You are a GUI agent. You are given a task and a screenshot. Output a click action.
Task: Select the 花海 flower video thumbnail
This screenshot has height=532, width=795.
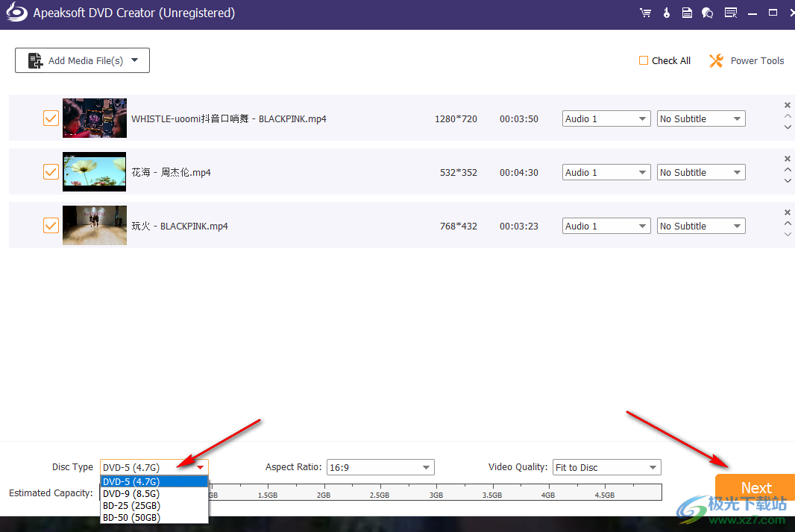coord(95,172)
